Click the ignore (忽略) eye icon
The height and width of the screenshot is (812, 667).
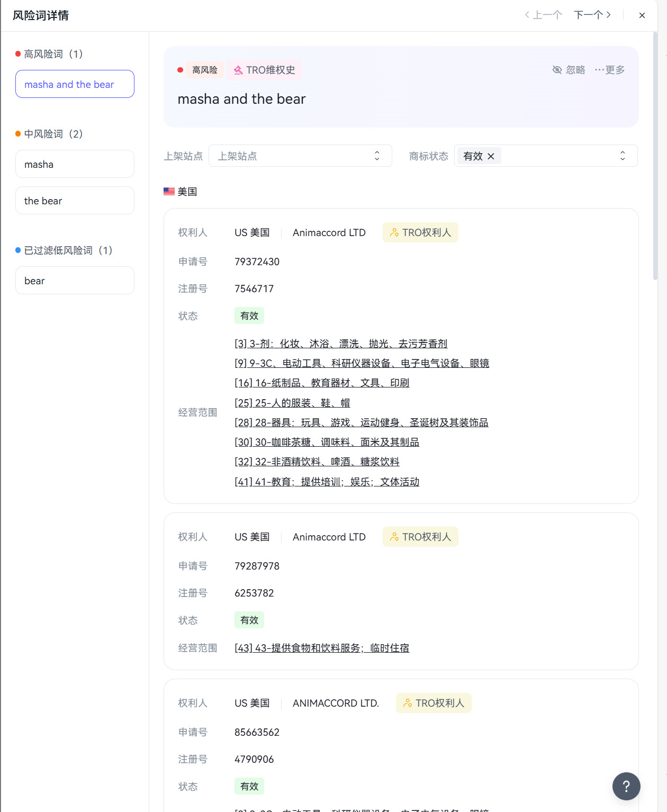pos(557,70)
